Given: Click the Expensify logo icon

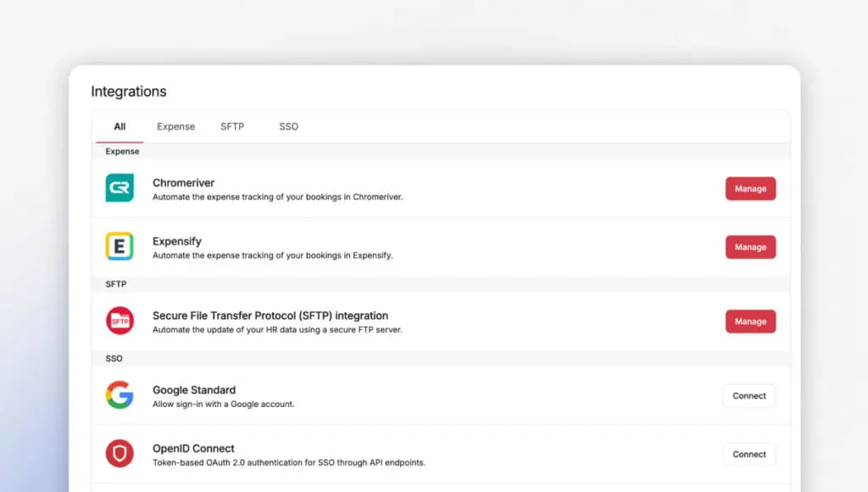Looking at the screenshot, I should pyautogui.click(x=120, y=247).
